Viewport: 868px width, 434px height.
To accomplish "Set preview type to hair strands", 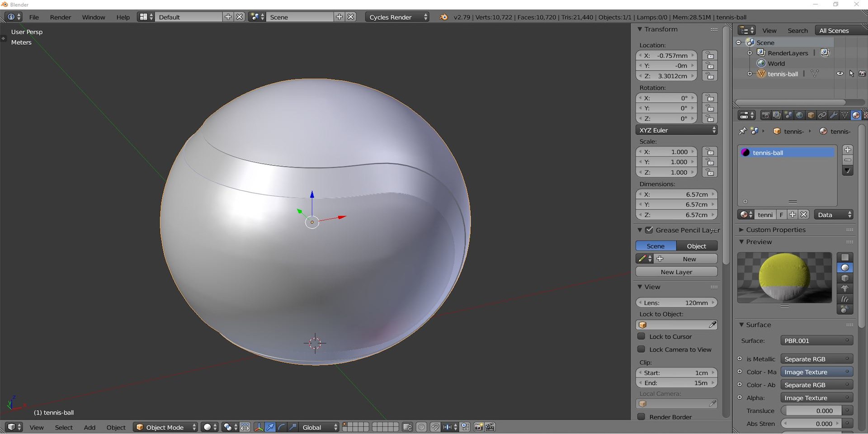I will 844,299.
